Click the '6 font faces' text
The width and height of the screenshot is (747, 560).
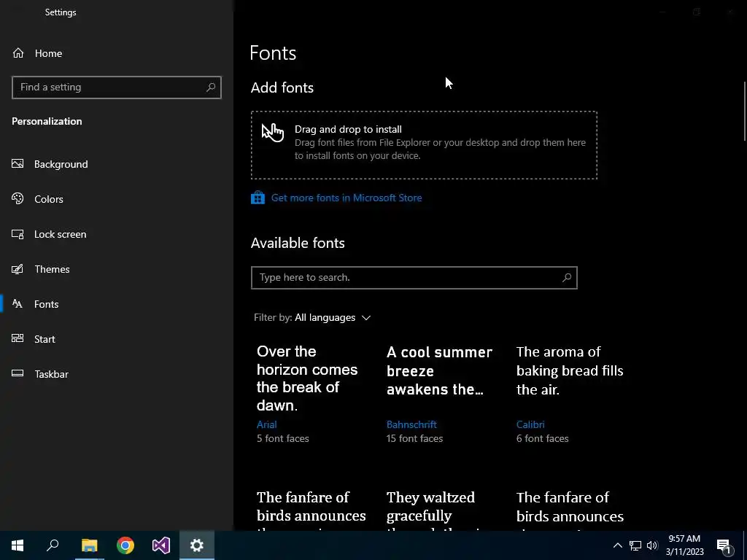point(543,438)
